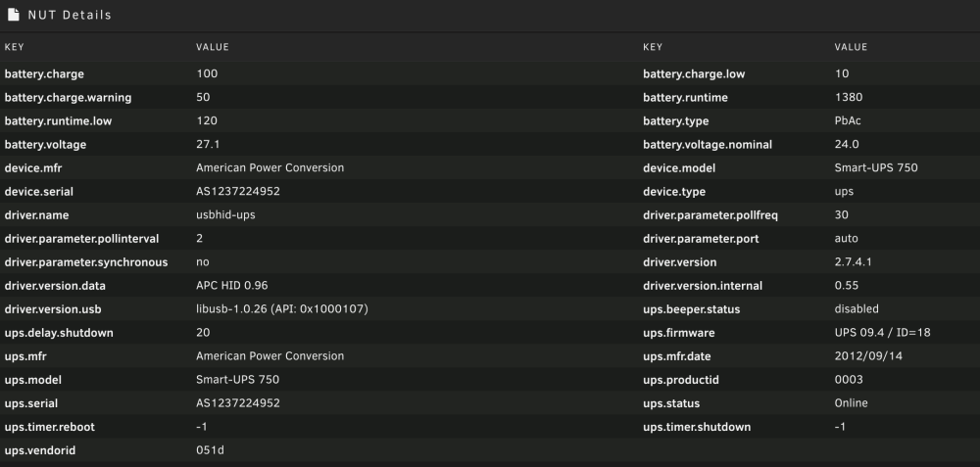Click the document icon beside NUT Details

click(13, 15)
